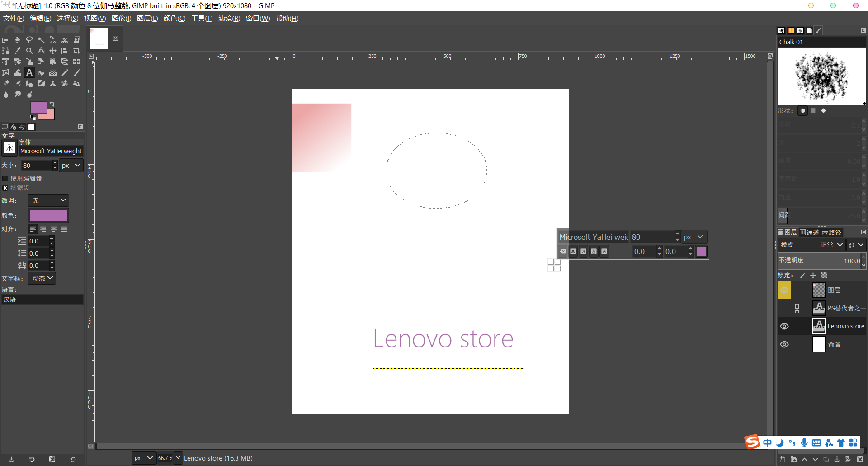
Task: Open the 滤镜(R) menu
Action: tap(229, 18)
